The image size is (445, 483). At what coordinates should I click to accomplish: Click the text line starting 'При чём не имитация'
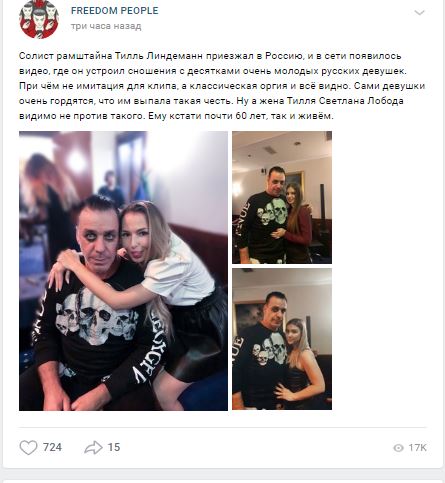click(222, 86)
